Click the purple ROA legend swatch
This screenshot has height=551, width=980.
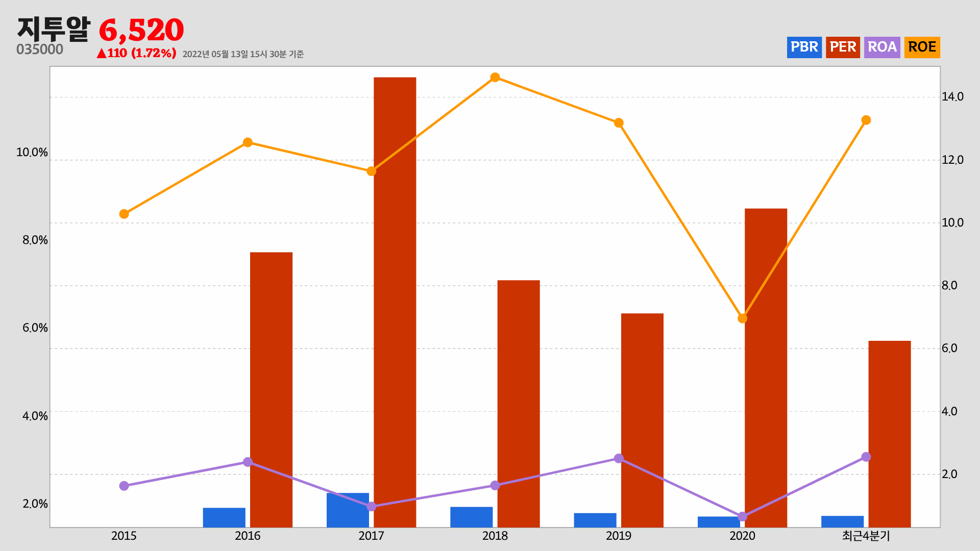[882, 47]
